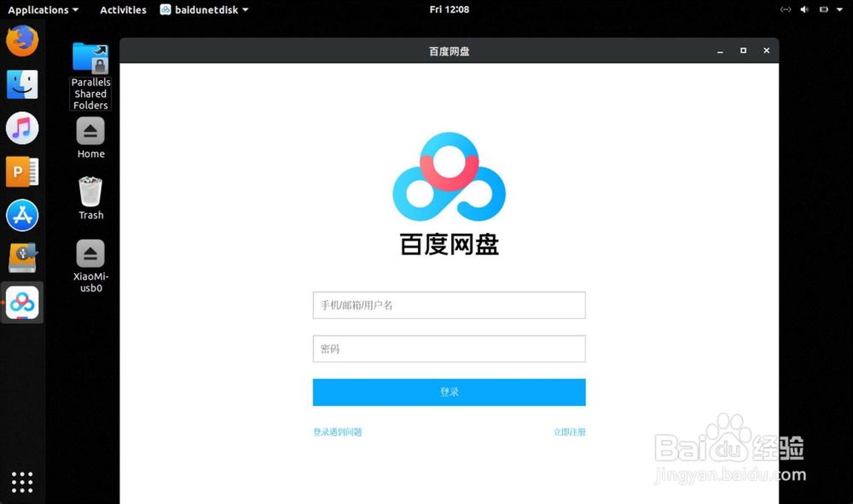Maximize the 百度网盘 window
Screen dimensions: 853x504
pos(743,50)
